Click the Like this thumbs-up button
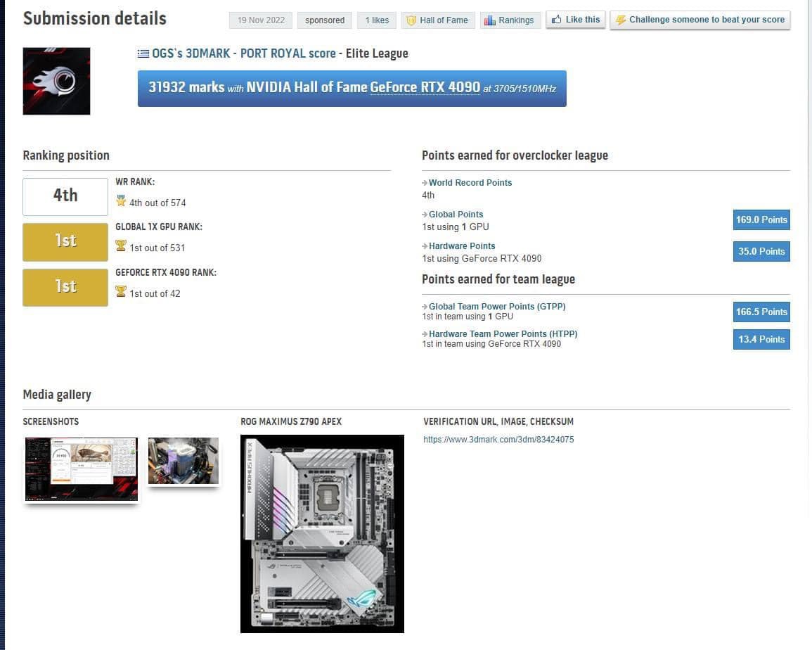Viewport: 812px width, 650px height. click(x=575, y=20)
